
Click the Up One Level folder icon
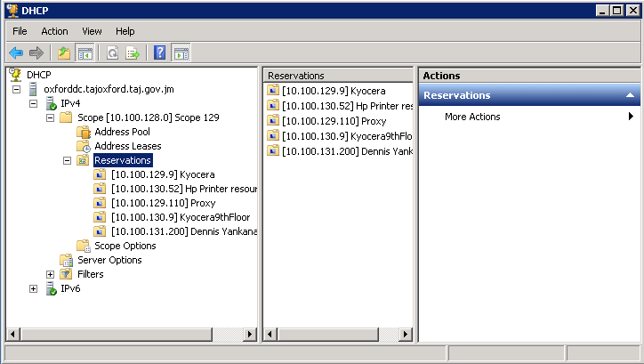point(64,53)
